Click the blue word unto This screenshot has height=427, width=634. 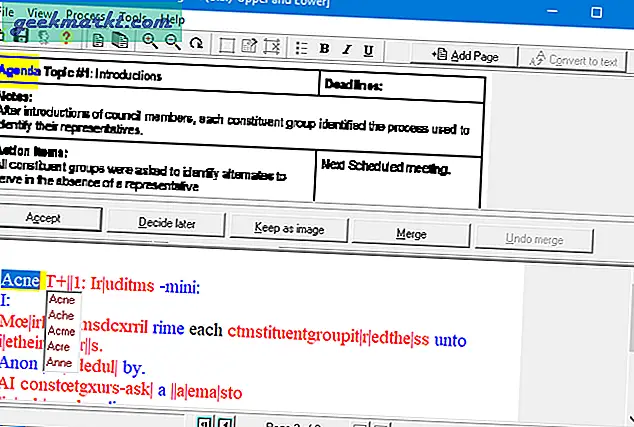[x=450, y=340]
